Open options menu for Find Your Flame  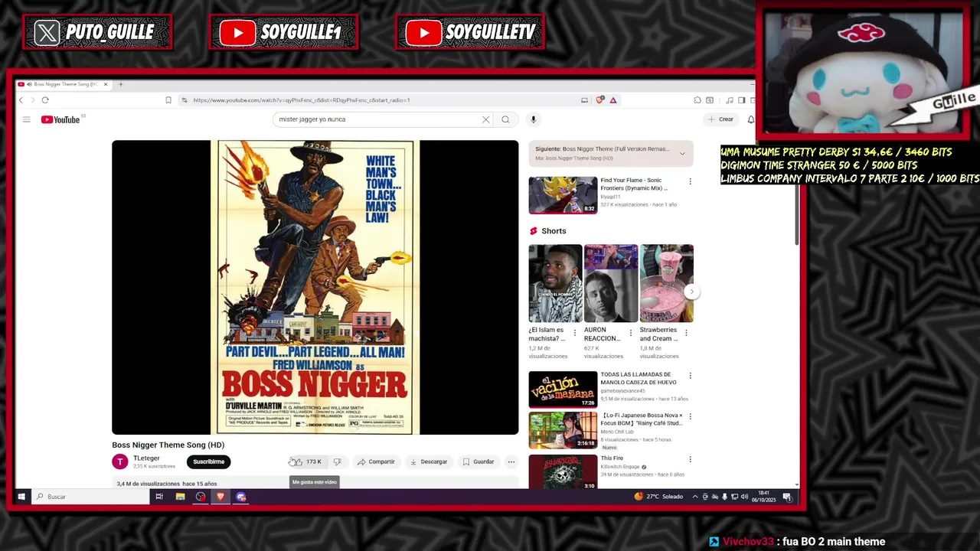(x=690, y=182)
